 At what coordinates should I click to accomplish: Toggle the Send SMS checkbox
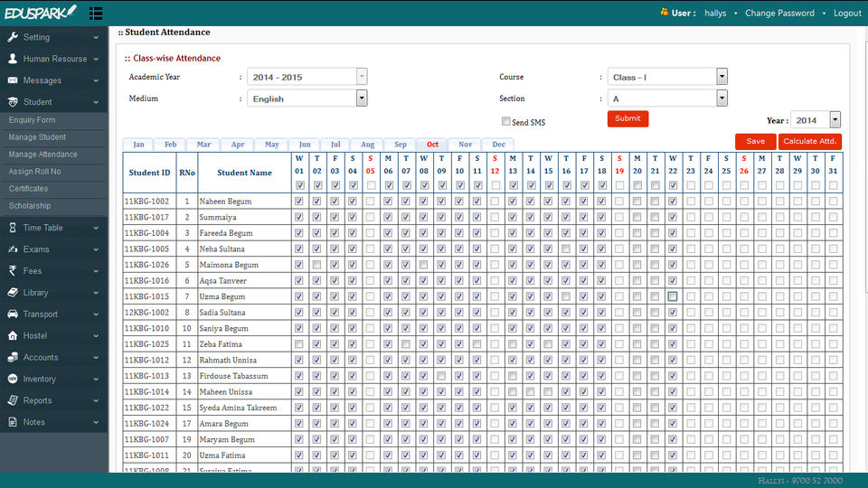click(506, 121)
